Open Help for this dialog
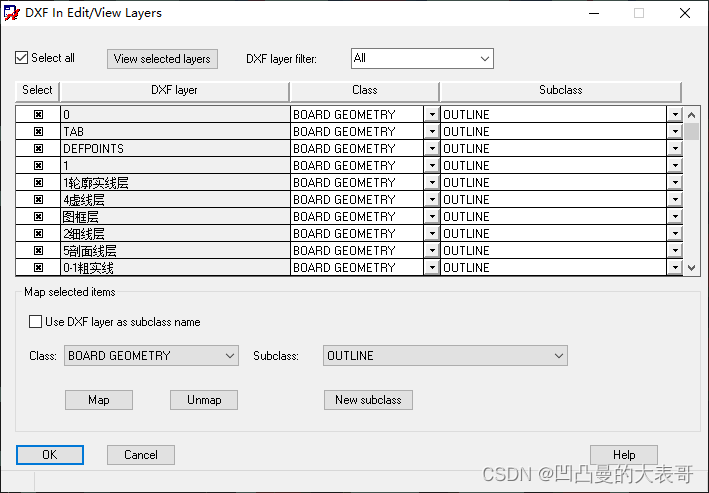The image size is (709, 493). (x=624, y=455)
